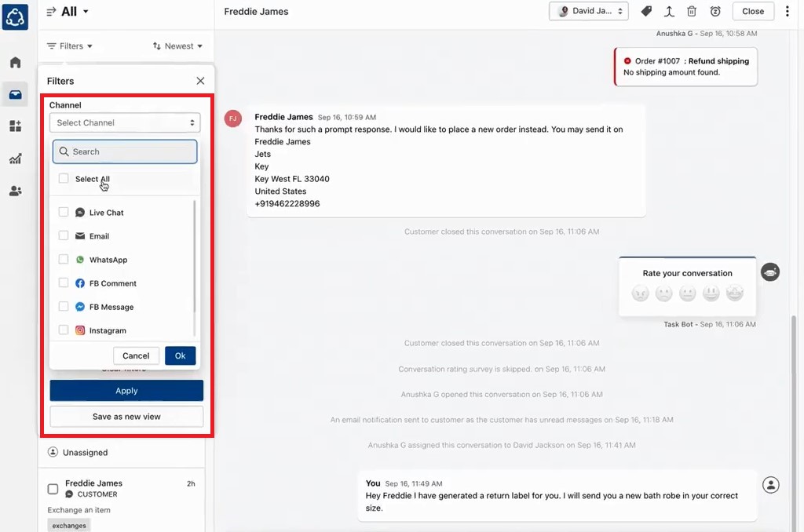Open the Customers people icon in the sidebar
Image resolution: width=804 pixels, height=532 pixels.
click(x=15, y=191)
